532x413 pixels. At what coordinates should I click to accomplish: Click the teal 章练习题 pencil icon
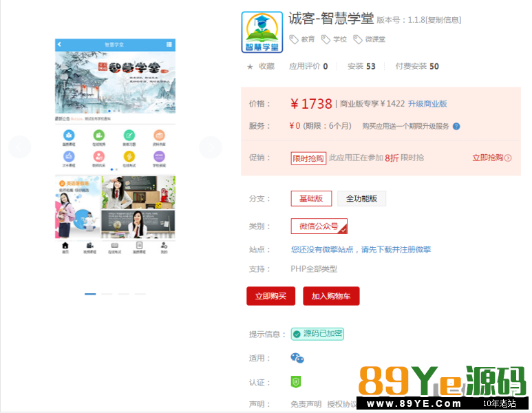[x=129, y=135]
